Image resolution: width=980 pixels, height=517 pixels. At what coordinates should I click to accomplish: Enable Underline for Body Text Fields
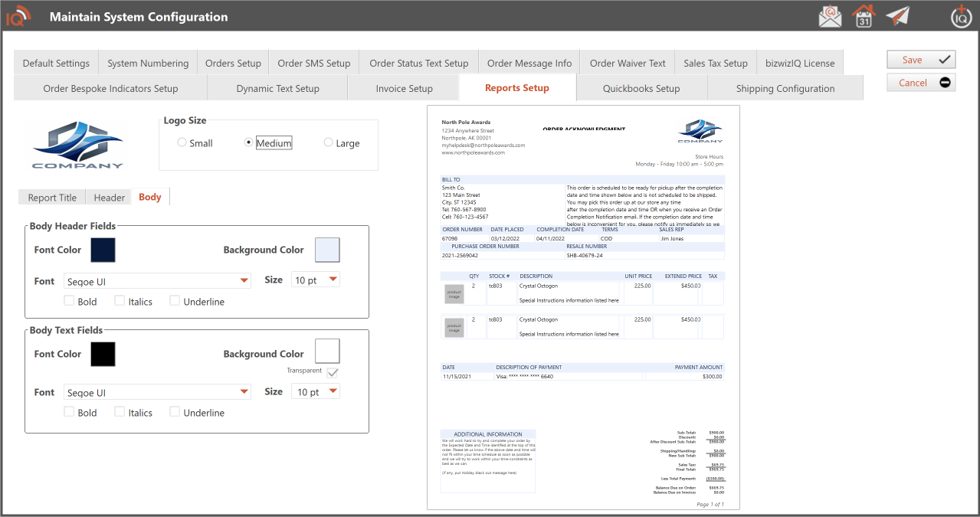click(x=175, y=412)
